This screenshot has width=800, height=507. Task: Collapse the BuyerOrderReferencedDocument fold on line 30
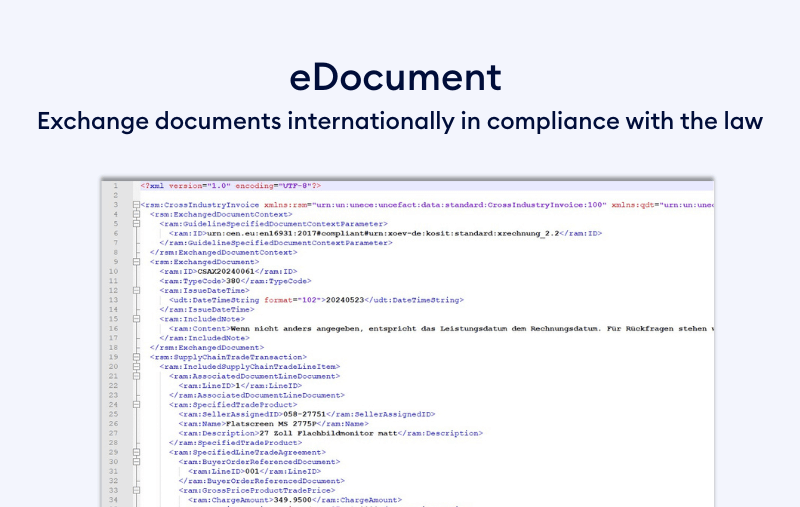(136, 461)
